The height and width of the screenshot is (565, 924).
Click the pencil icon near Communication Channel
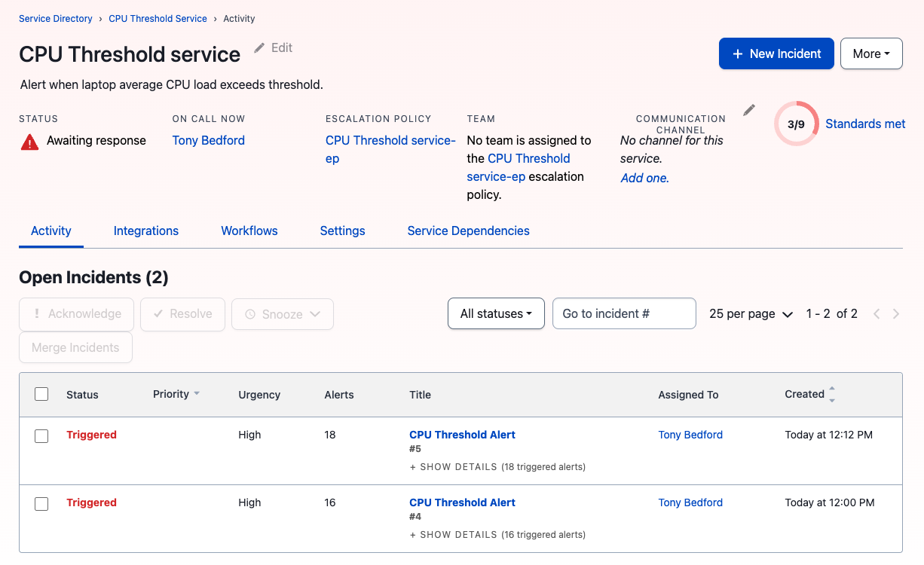click(748, 110)
